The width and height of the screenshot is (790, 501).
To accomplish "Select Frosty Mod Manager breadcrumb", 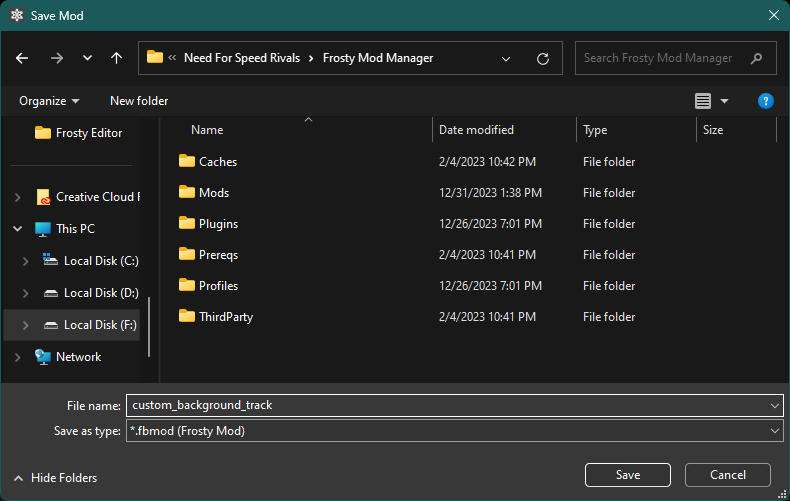I will pyautogui.click(x=378, y=58).
